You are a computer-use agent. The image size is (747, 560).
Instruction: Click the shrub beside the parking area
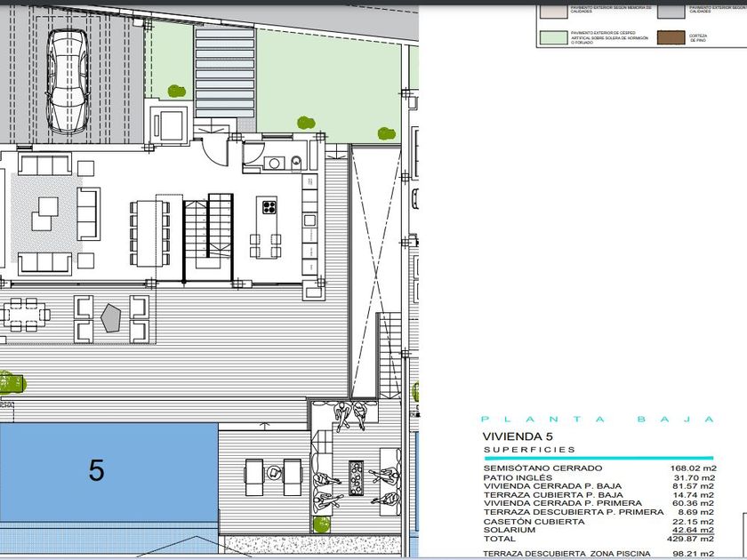[175, 90]
